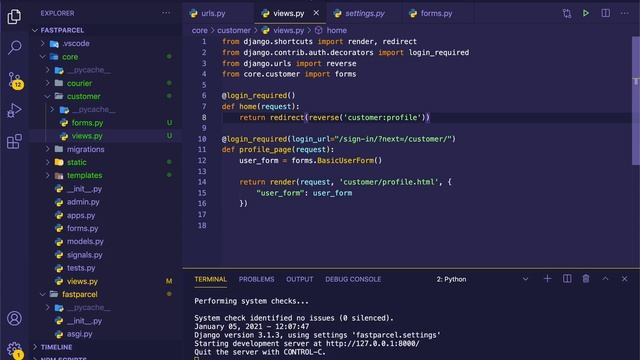This screenshot has width=640, height=360.
Task: Open the PROBLEMS panel tab
Action: (x=256, y=279)
